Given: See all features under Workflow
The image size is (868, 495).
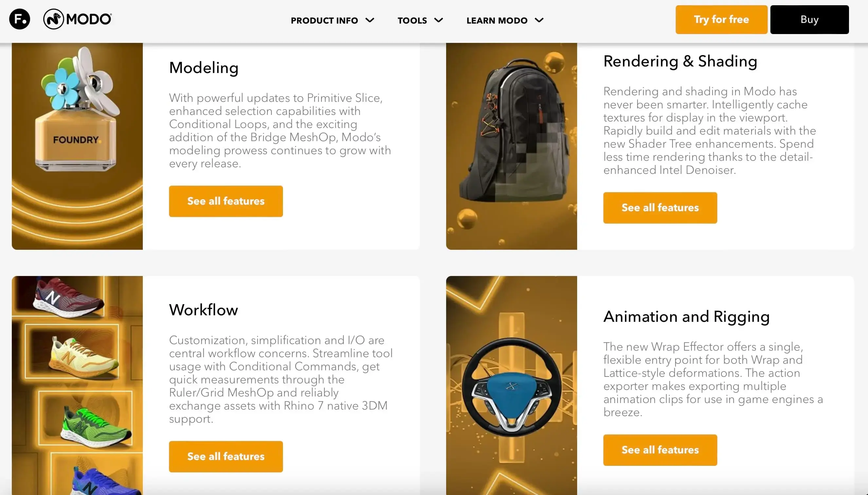Looking at the screenshot, I should coord(226,456).
